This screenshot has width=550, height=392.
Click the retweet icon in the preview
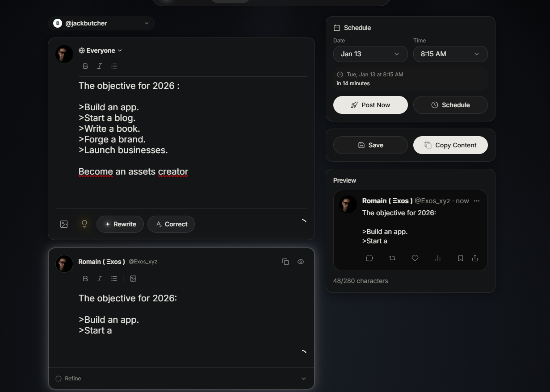tap(392, 258)
